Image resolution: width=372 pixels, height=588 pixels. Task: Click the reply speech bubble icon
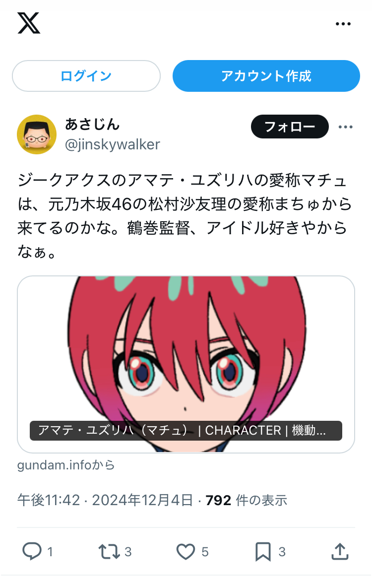pos(32,552)
